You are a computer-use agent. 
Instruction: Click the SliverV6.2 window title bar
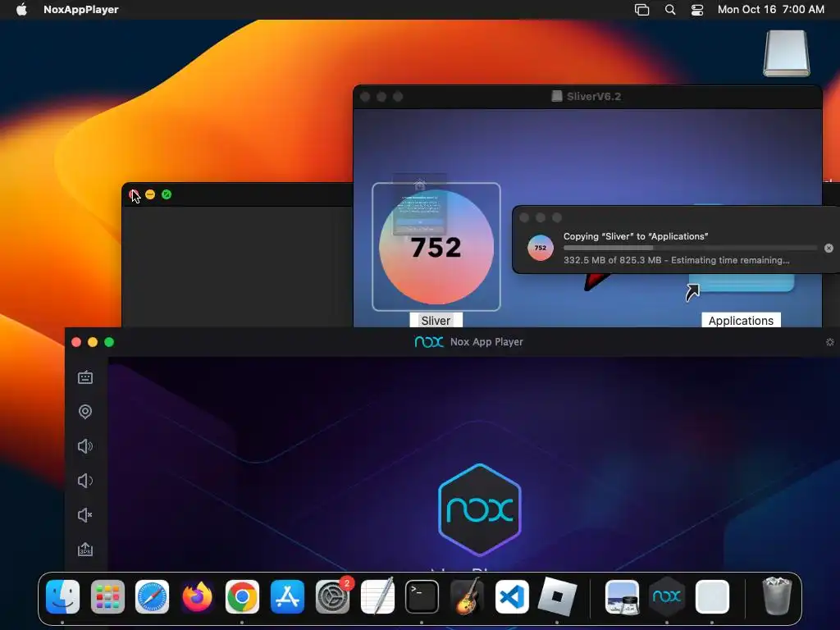pos(587,97)
